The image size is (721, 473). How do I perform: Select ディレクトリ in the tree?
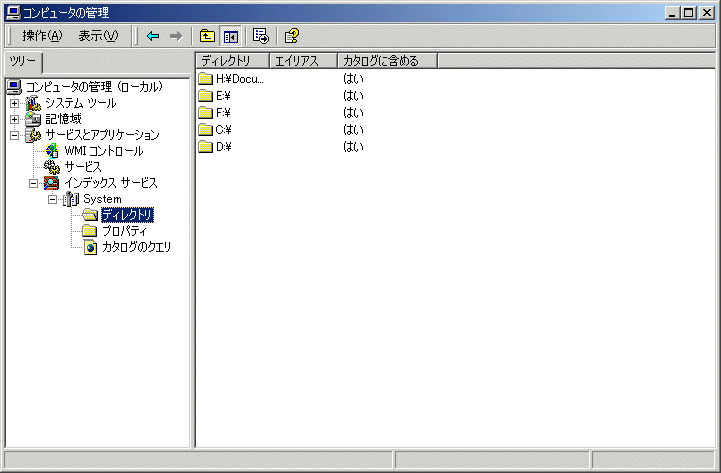tap(127, 215)
